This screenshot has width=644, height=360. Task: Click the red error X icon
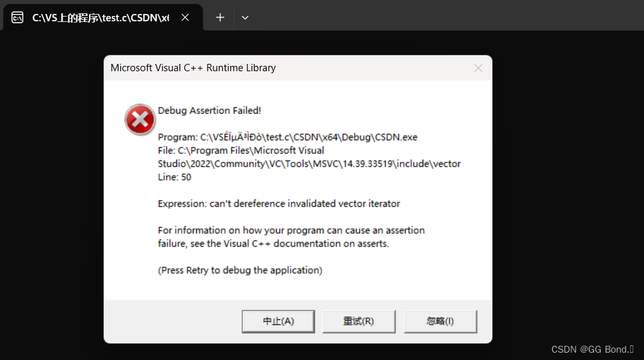click(x=140, y=120)
